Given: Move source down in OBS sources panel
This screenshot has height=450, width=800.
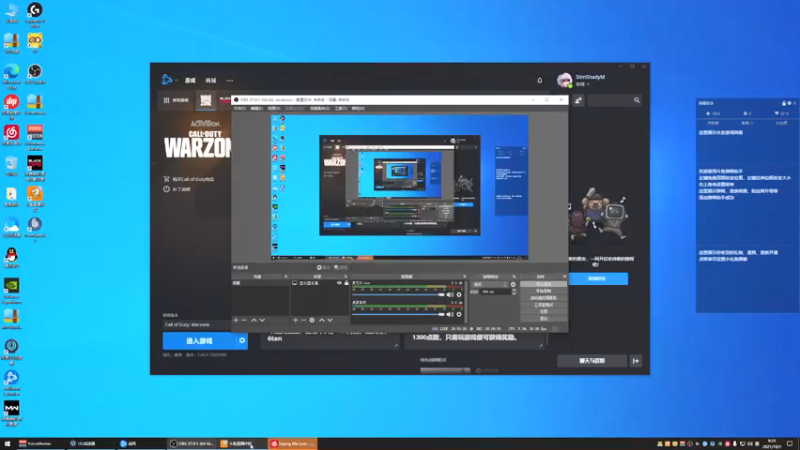Looking at the screenshot, I should (x=330, y=320).
